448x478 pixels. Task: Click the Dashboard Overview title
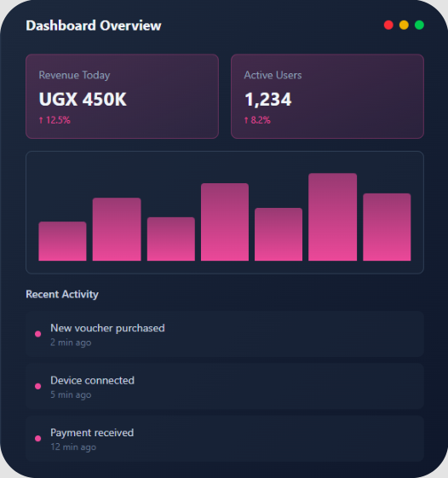point(94,26)
